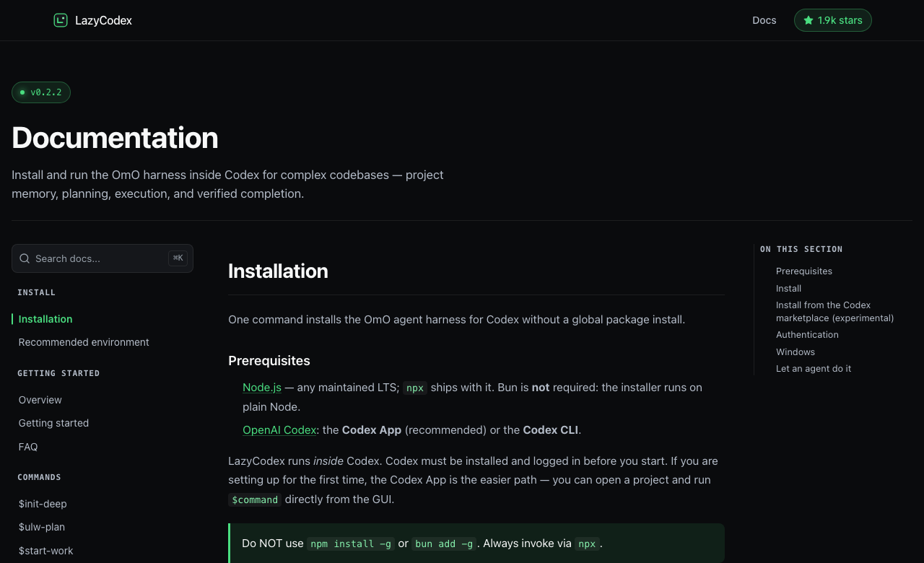Click the ON THIS SECTION label
This screenshot has height=563, width=924.
pos(801,249)
